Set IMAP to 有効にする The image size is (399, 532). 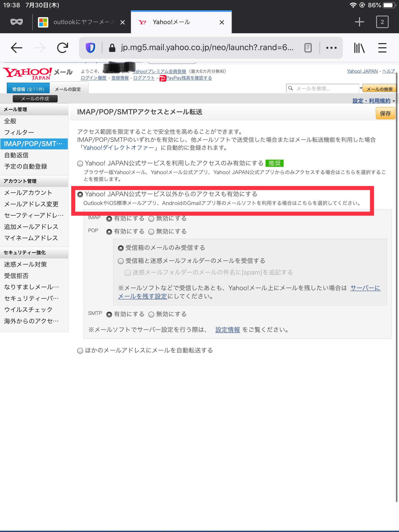[x=109, y=219]
